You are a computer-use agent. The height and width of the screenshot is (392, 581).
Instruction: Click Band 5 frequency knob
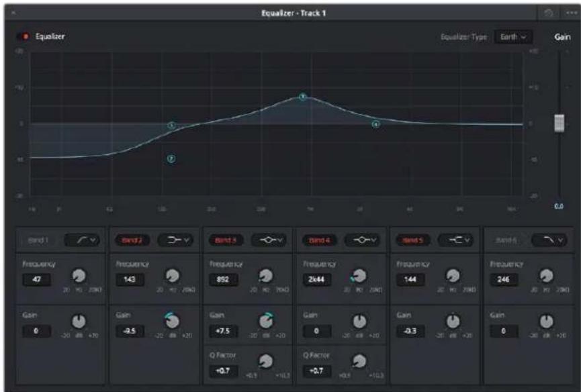coord(453,276)
